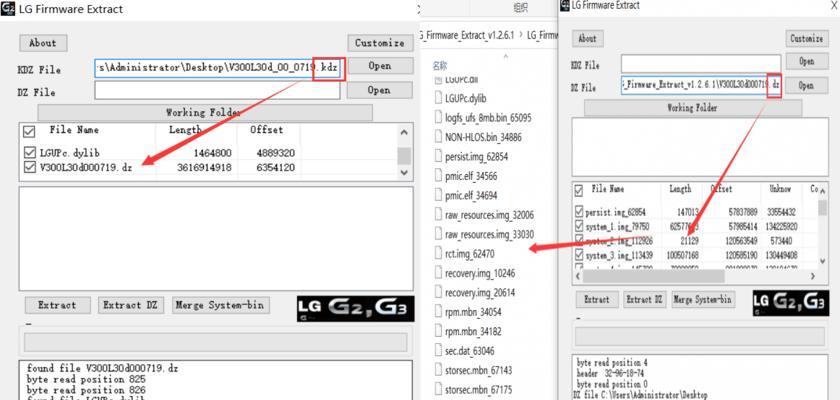Screen dimensions: 840x400
Task: Select the logfs_ufs_8mb.bin_65095 file icon
Action: tap(438, 117)
